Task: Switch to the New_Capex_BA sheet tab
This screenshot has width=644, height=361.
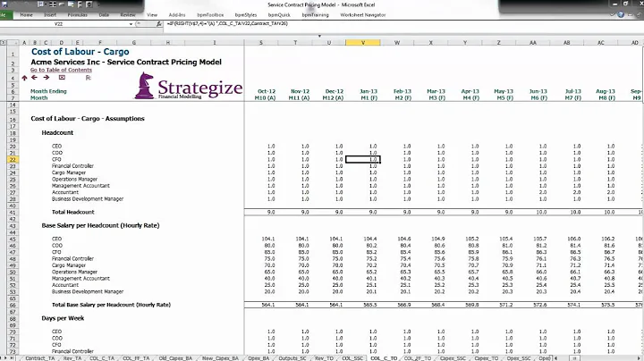Action: (220, 358)
